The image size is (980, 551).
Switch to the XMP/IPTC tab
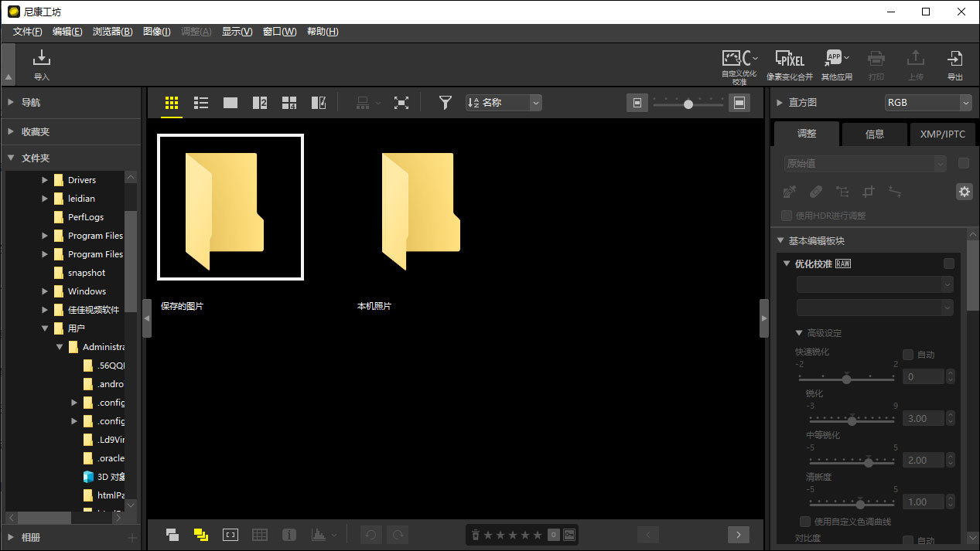coord(943,134)
